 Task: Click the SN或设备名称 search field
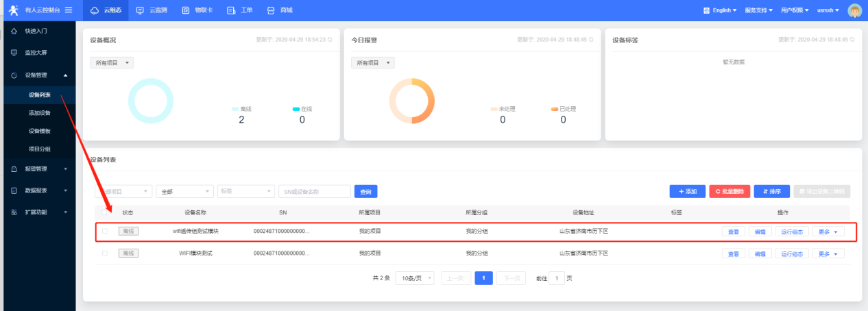coord(315,192)
